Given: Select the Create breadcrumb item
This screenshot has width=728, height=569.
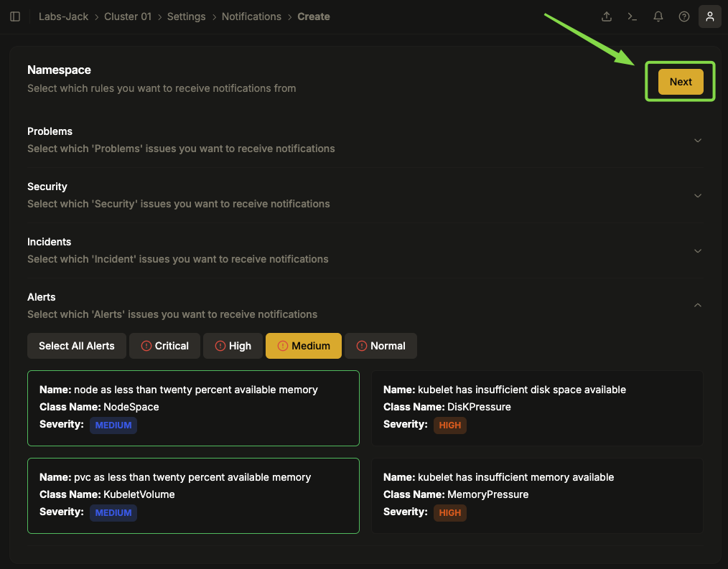Looking at the screenshot, I should point(314,17).
